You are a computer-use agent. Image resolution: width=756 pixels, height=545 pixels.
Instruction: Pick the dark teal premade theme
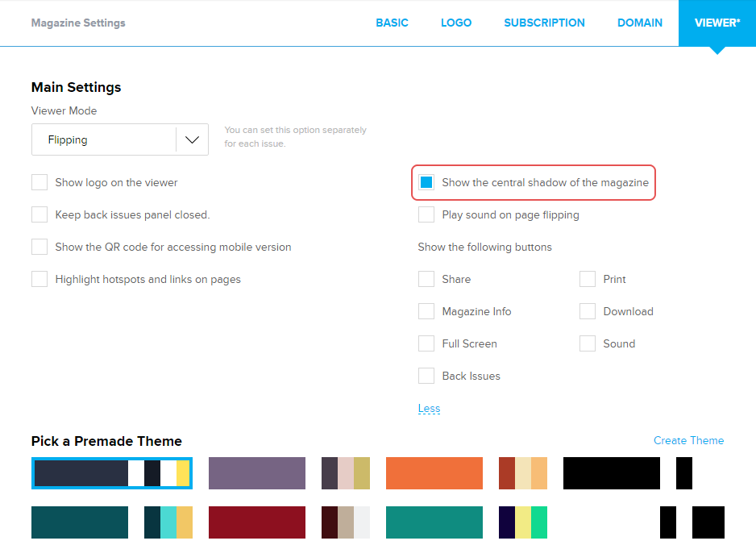79,522
